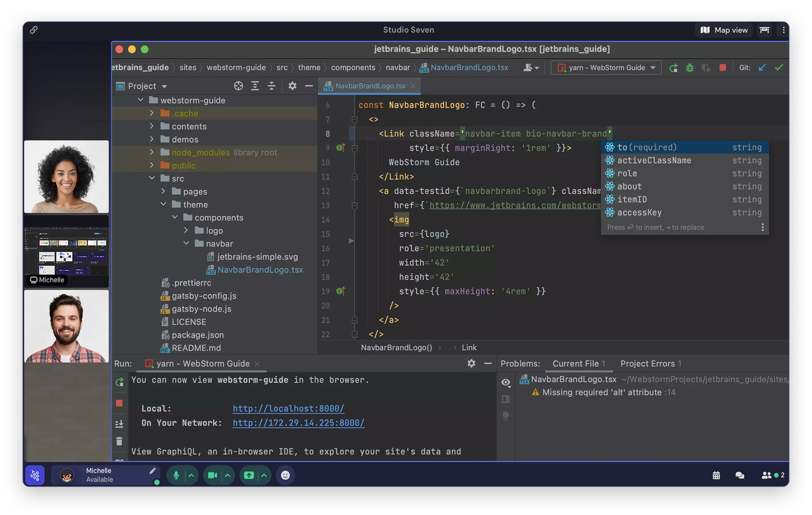Screen dimensions: 812x515
Task: Expand the node_modules folder
Action: coord(152,152)
